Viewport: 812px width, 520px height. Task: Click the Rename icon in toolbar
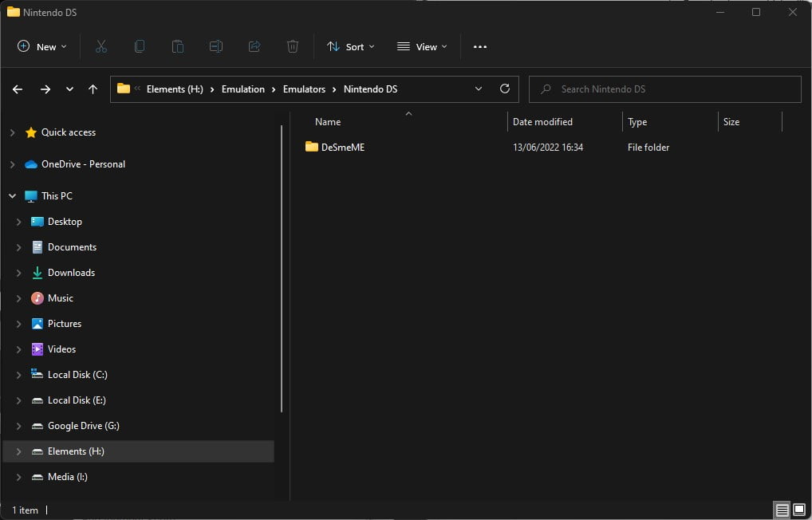point(216,46)
